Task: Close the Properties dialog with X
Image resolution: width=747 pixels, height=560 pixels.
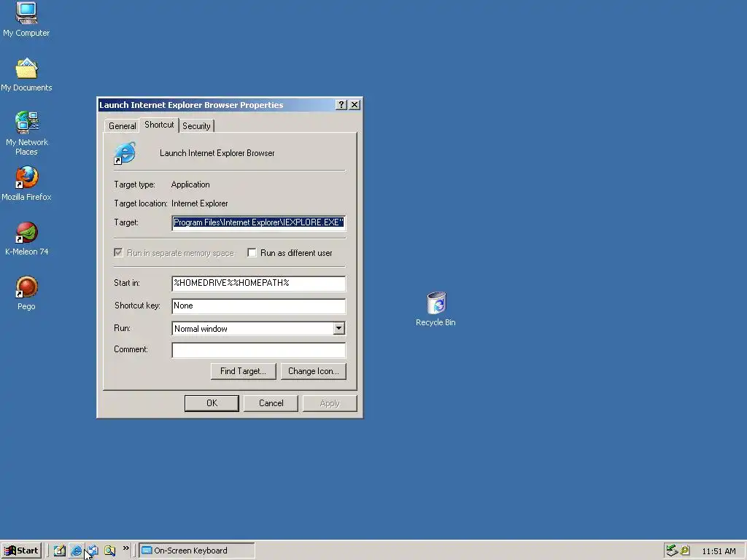Action: pos(355,105)
